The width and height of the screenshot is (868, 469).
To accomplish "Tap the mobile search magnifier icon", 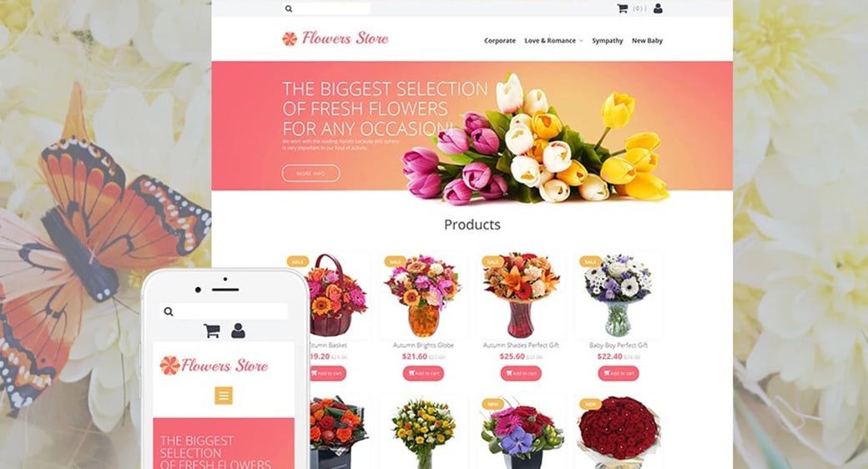I will pyautogui.click(x=169, y=312).
